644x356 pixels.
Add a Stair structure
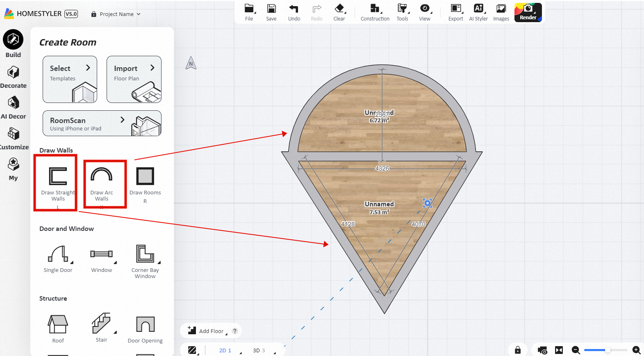pyautogui.click(x=101, y=328)
